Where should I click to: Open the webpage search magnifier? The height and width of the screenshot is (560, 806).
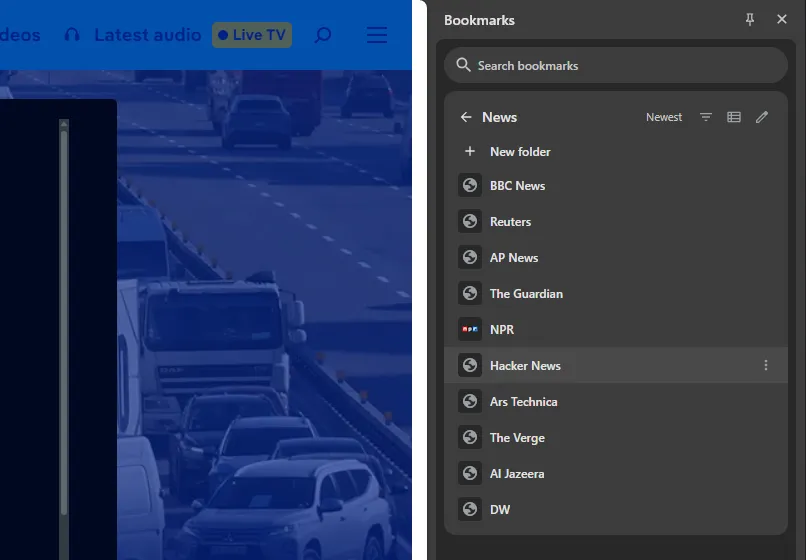323,35
